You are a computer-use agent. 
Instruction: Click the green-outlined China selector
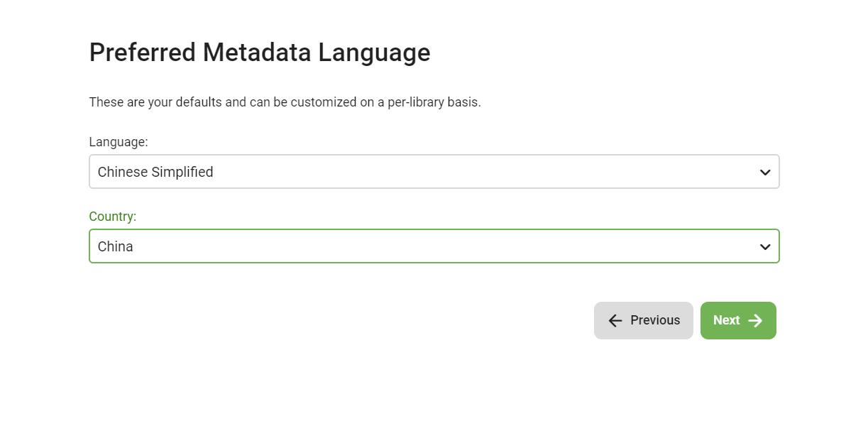[434, 246]
